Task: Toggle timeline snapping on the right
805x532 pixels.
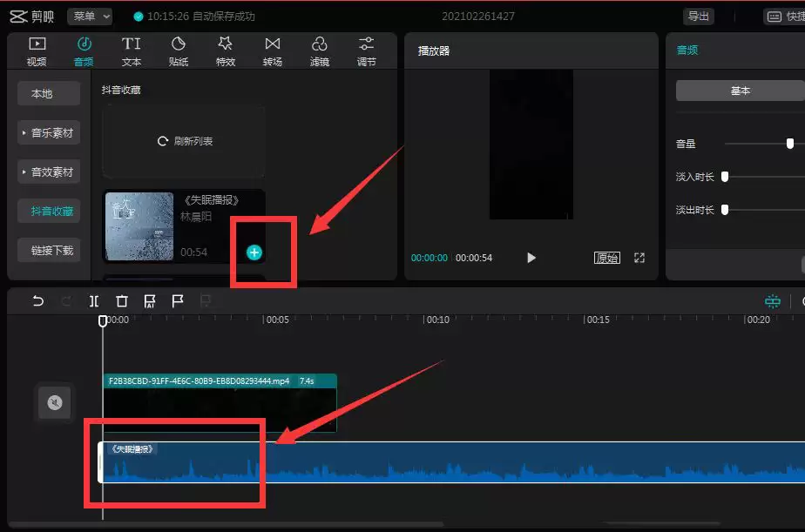Action: coord(772,300)
